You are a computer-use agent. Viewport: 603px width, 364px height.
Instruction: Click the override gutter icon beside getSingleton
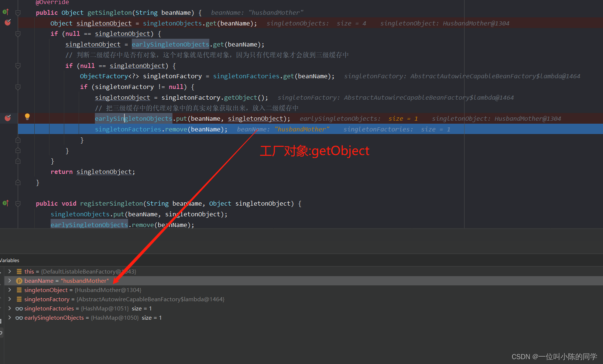click(x=6, y=12)
